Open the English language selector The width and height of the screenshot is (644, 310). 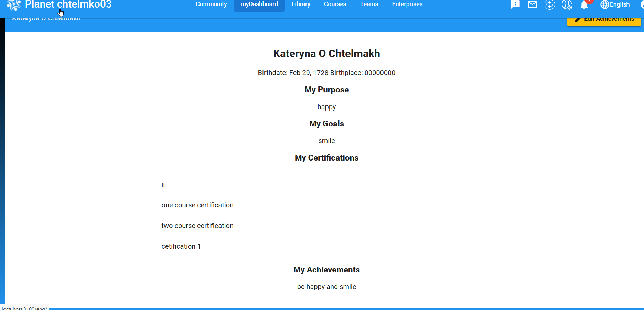(x=619, y=4)
